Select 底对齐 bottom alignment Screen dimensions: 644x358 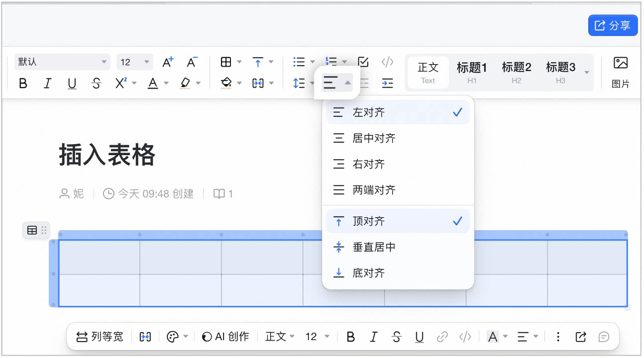tap(398, 273)
